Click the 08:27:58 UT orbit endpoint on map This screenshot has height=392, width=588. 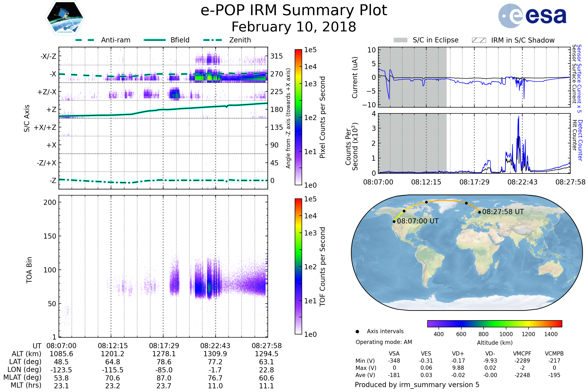(x=479, y=212)
